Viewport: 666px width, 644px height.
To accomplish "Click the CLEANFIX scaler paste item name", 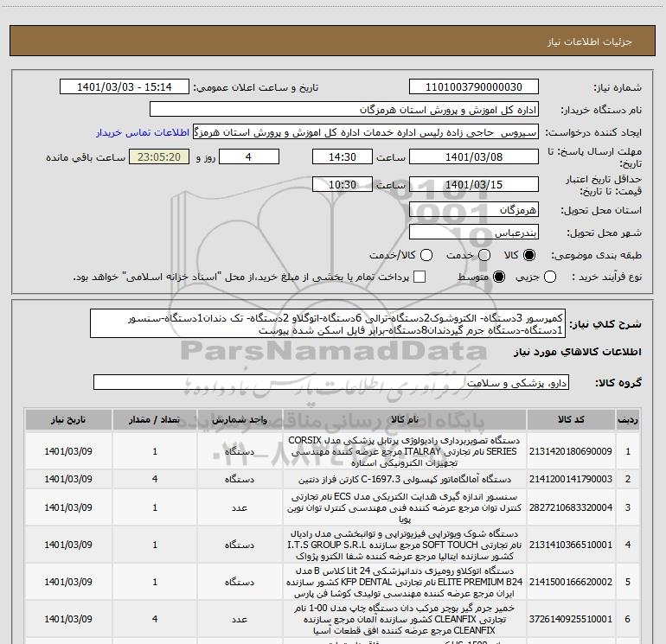I will (x=405, y=620).
